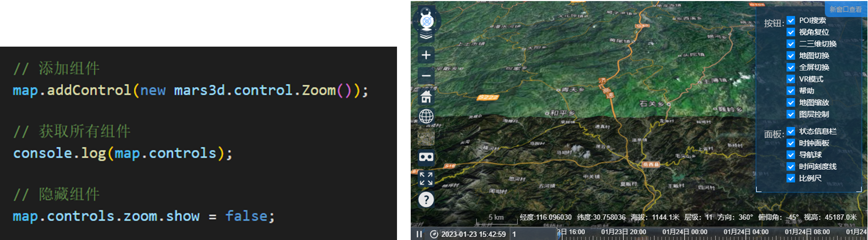Click the 新窗口查看 button
Image resolution: width=868 pixels, height=240 pixels.
tap(845, 9)
